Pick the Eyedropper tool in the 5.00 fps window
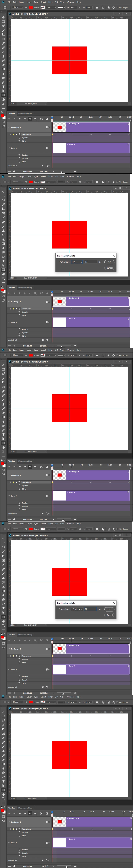The width and height of the screenshot is (133, 868). (3, 738)
